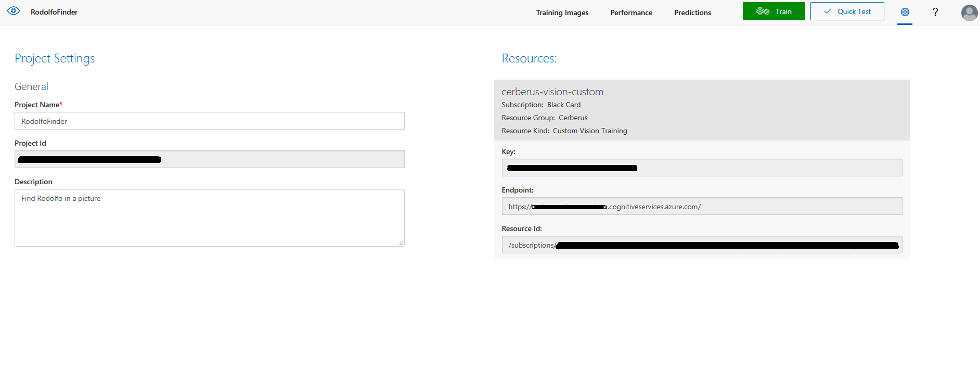Viewport: 980px width, 371px height.
Task: Open the user account avatar
Action: (970, 12)
